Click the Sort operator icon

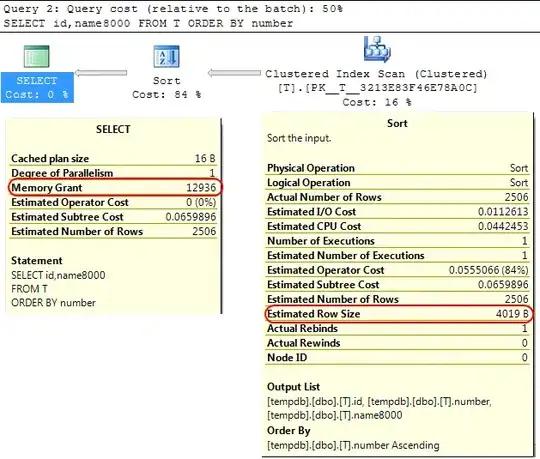(x=166, y=56)
